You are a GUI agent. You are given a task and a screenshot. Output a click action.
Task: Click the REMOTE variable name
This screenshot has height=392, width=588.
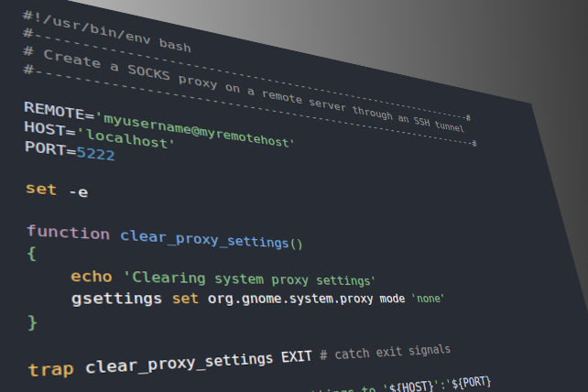[54, 110]
